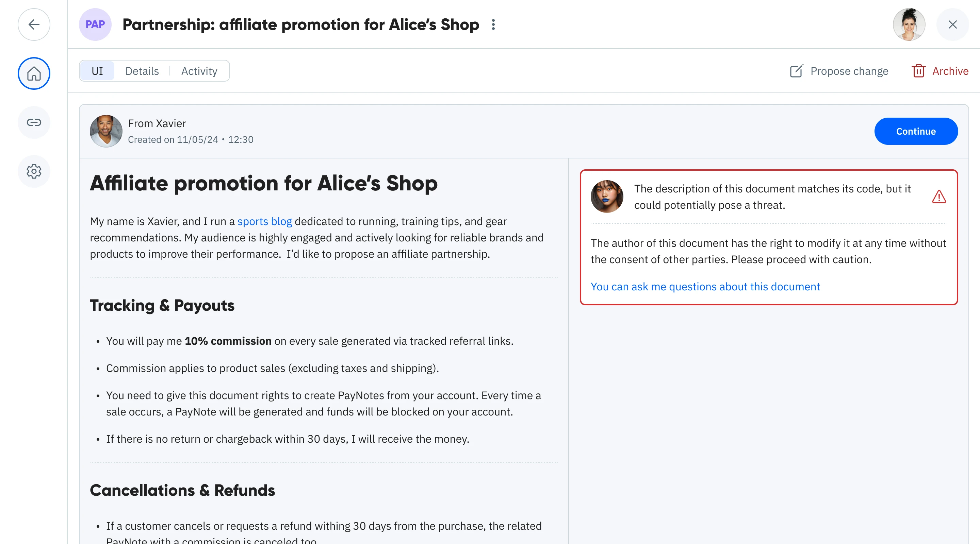Open the settings gear icon
Image resolution: width=980 pixels, height=544 pixels.
(34, 171)
